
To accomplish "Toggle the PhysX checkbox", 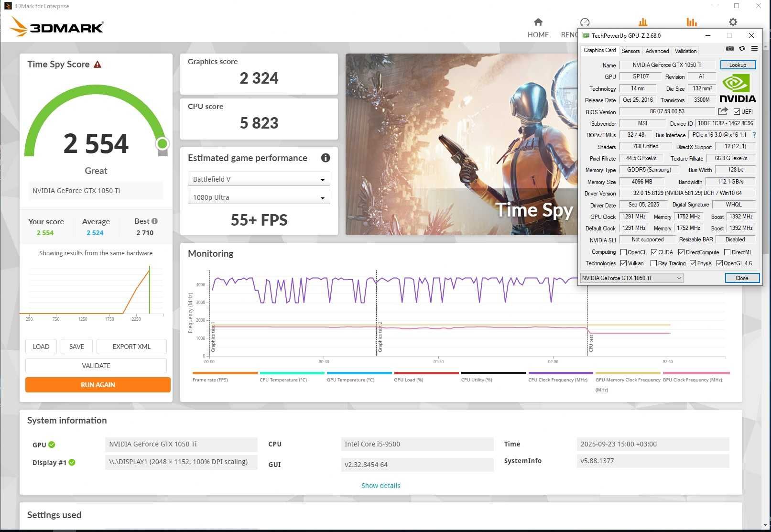I will click(693, 263).
